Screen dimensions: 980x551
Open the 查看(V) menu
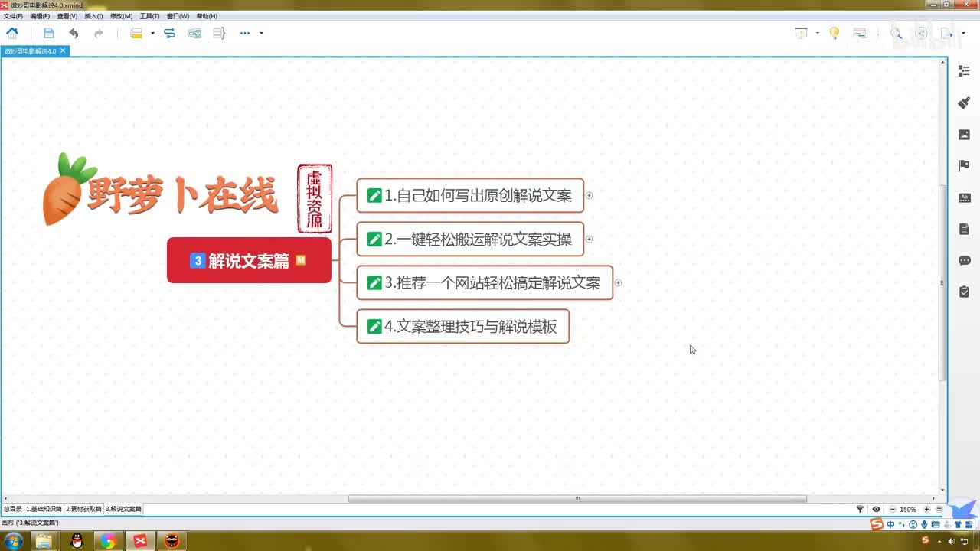[x=67, y=16]
